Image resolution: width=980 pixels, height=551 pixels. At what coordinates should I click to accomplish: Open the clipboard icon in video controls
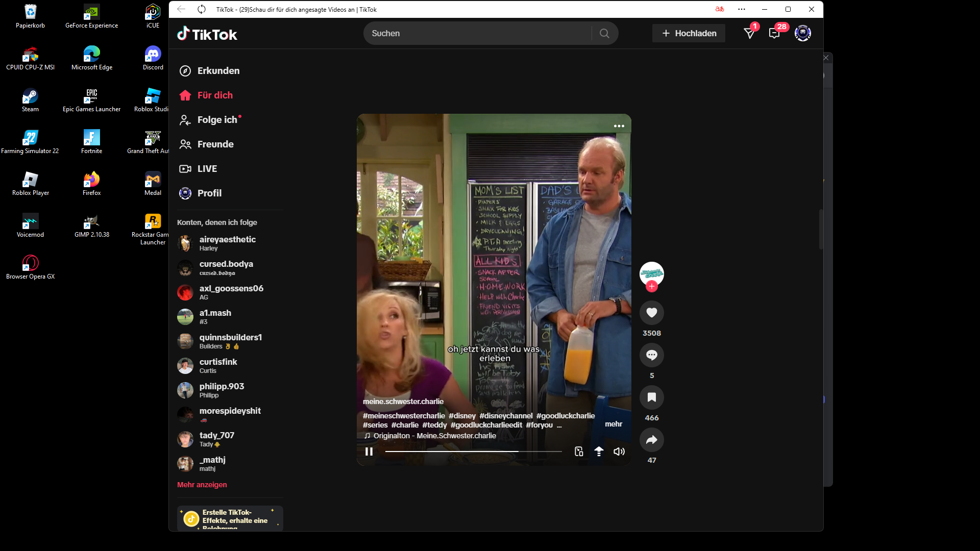(x=579, y=452)
